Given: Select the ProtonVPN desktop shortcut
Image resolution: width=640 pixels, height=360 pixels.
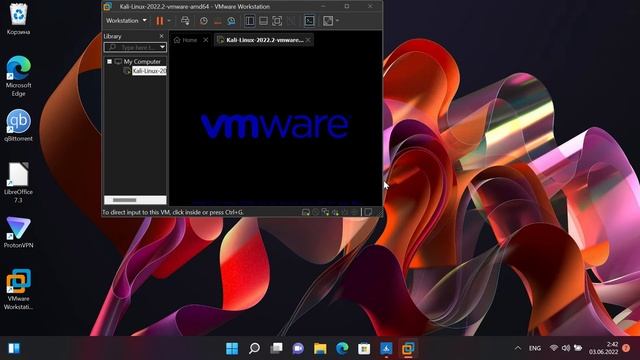Looking at the screenshot, I should click(x=18, y=233).
